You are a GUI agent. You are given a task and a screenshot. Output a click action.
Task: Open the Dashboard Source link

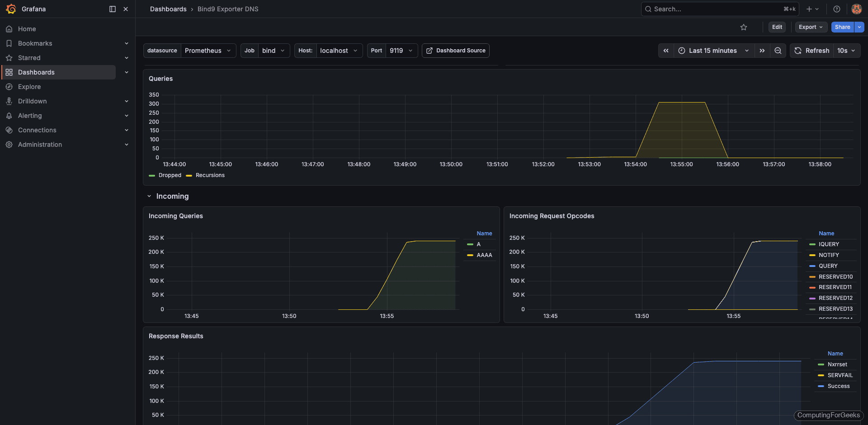pyautogui.click(x=455, y=51)
